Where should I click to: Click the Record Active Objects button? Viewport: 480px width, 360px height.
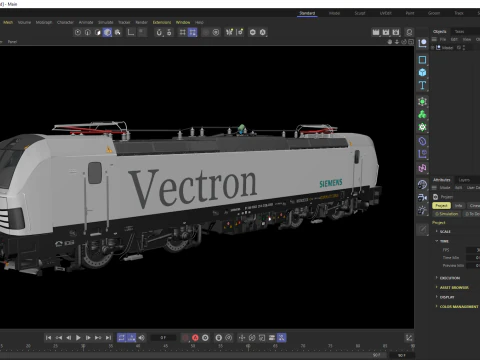coord(185,338)
